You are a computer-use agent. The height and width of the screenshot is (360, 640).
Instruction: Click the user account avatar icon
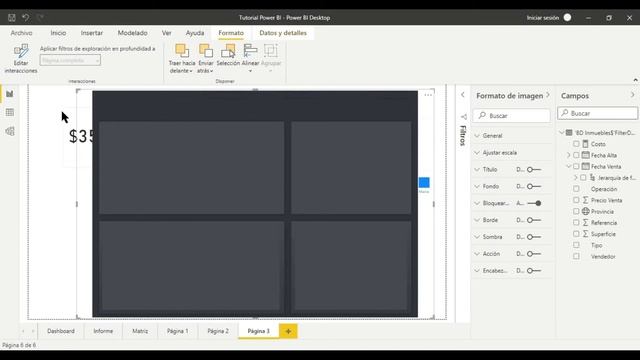coord(567,18)
